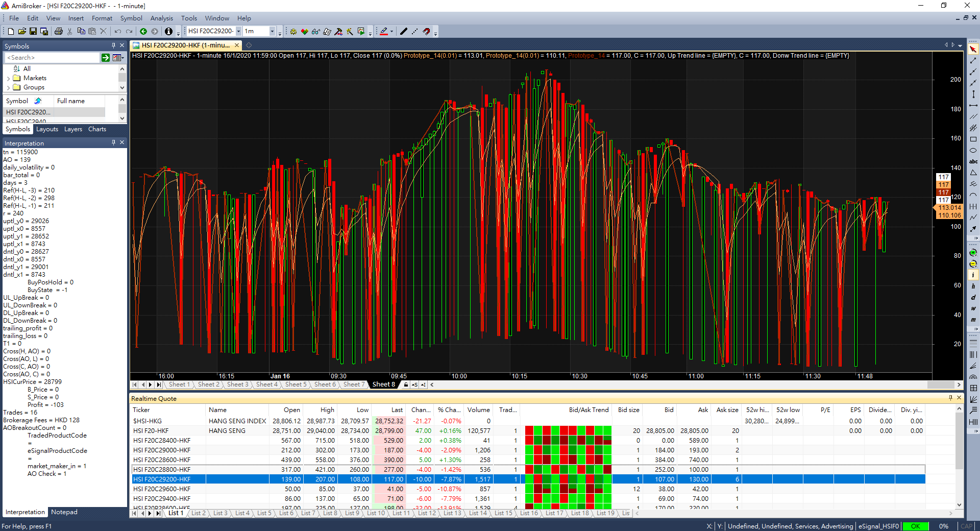Screen dimensions: 980x531
Task: Select the HSI F20C29600-HKF quote row
Action: pyautogui.click(x=528, y=489)
